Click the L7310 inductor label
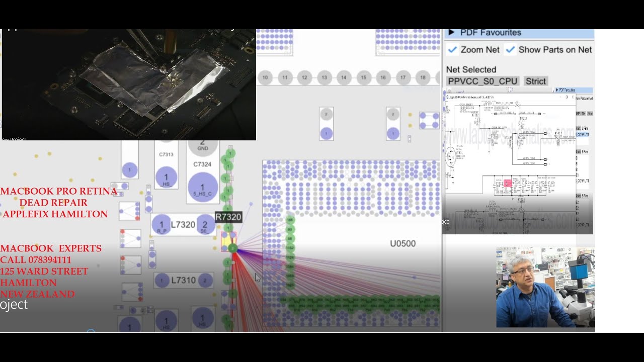This screenshot has height=362, width=644. [x=184, y=280]
